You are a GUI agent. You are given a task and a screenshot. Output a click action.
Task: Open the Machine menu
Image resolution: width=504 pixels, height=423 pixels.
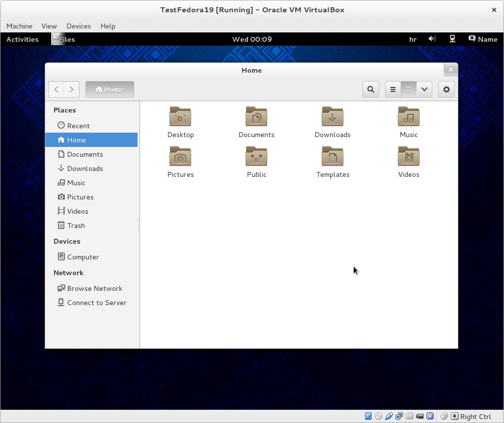click(19, 26)
